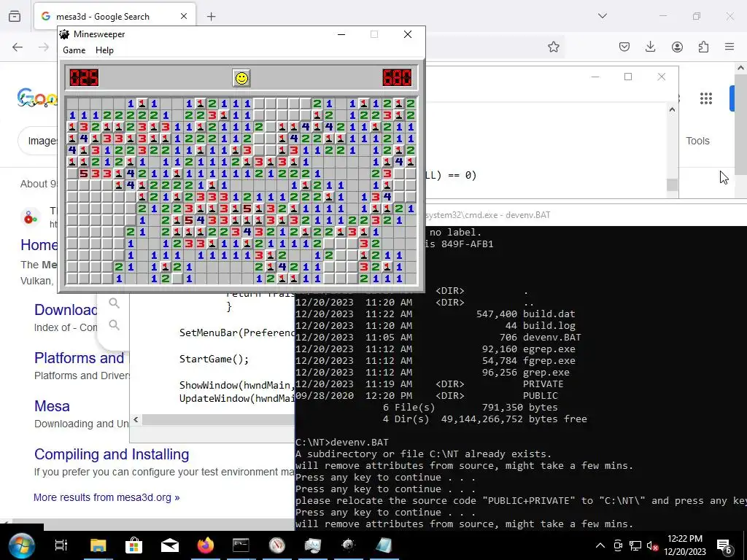Open Task View on the taskbar
Image resolution: width=747 pixels, height=560 pixels.
(x=61, y=545)
